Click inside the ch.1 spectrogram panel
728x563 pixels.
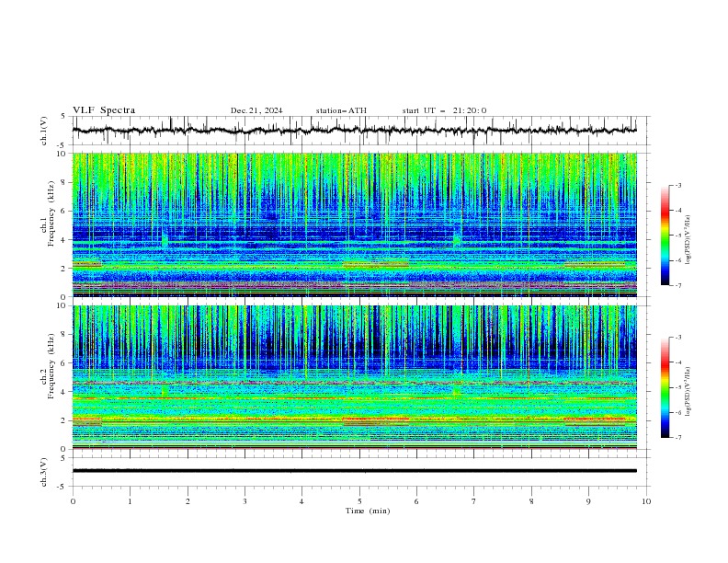(x=354, y=224)
